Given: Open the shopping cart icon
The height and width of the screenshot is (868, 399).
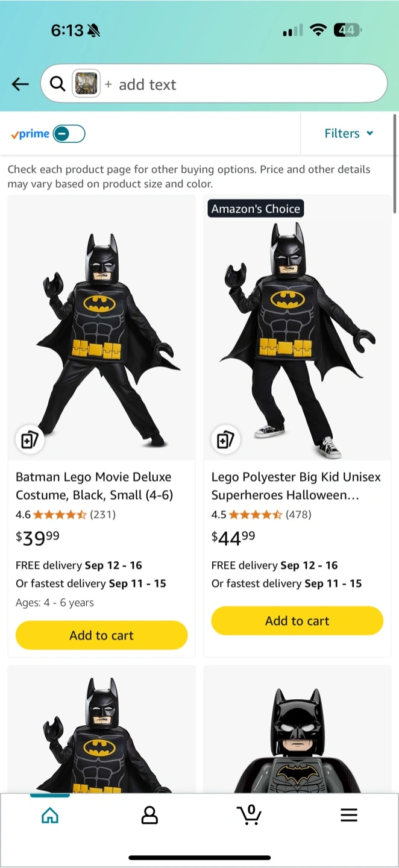Looking at the screenshot, I should coord(249,815).
